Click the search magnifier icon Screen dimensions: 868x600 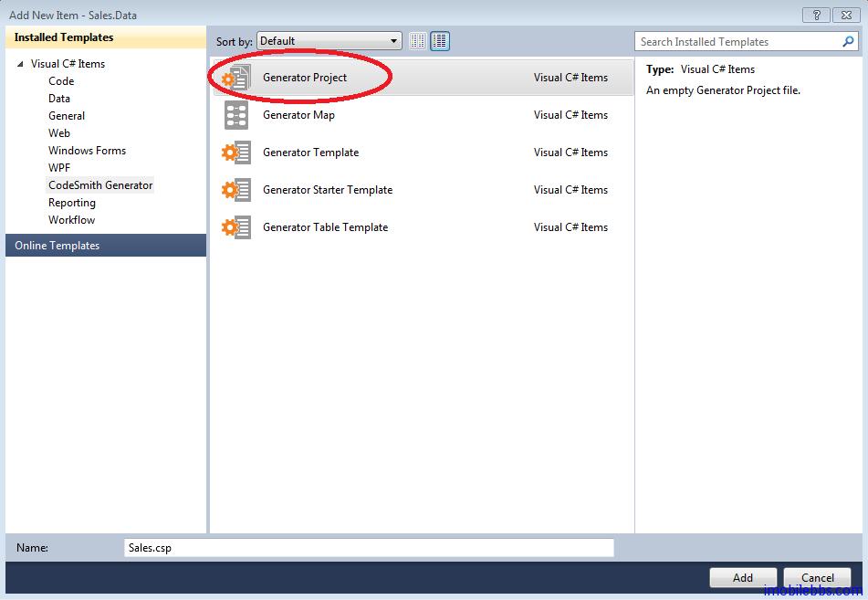[848, 41]
